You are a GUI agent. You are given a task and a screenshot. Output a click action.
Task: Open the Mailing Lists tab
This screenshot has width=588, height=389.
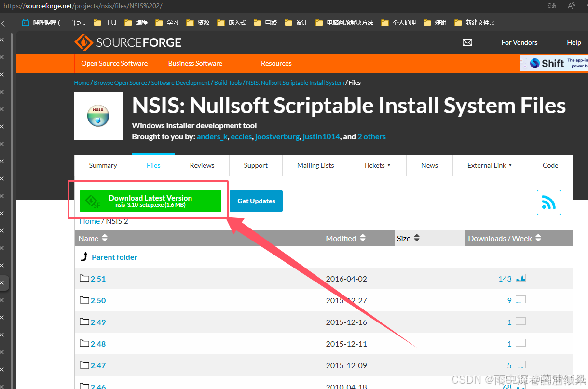click(315, 165)
